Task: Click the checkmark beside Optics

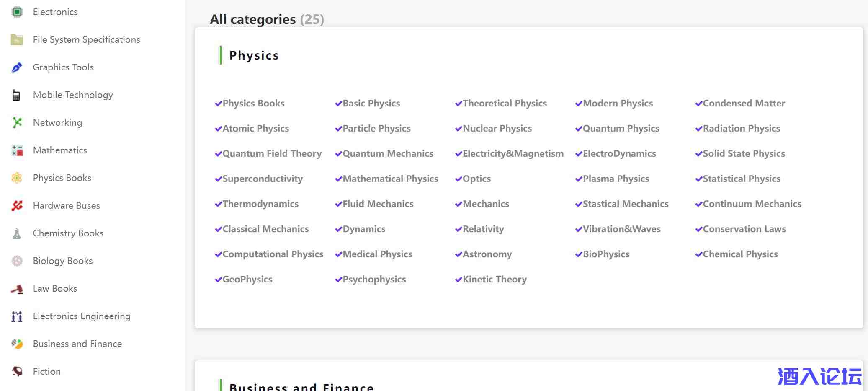Action: (x=458, y=179)
